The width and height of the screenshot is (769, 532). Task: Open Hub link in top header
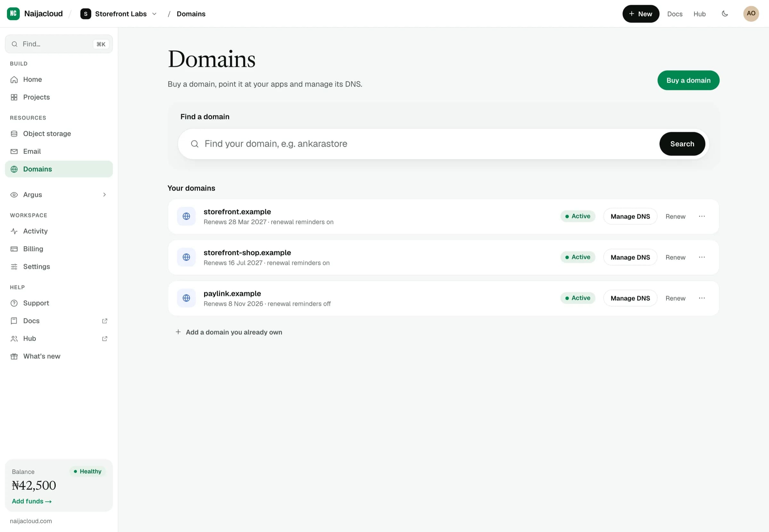tap(699, 14)
